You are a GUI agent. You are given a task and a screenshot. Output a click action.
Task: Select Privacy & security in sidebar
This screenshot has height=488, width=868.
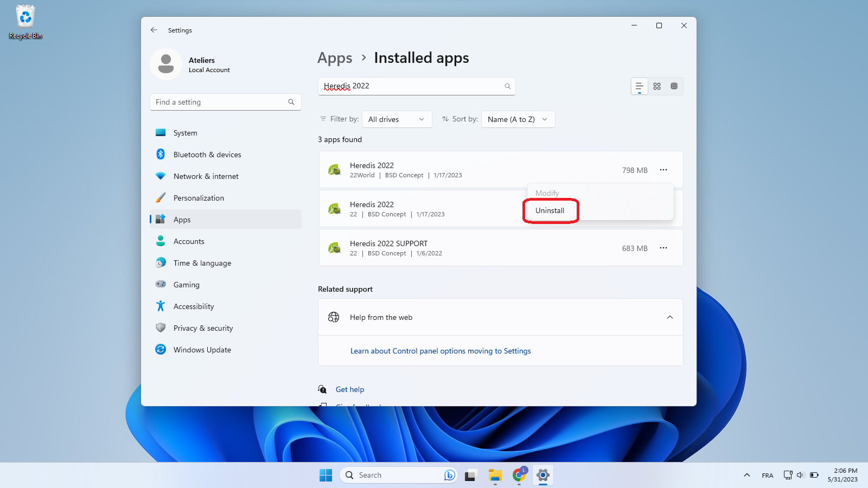[203, 328]
